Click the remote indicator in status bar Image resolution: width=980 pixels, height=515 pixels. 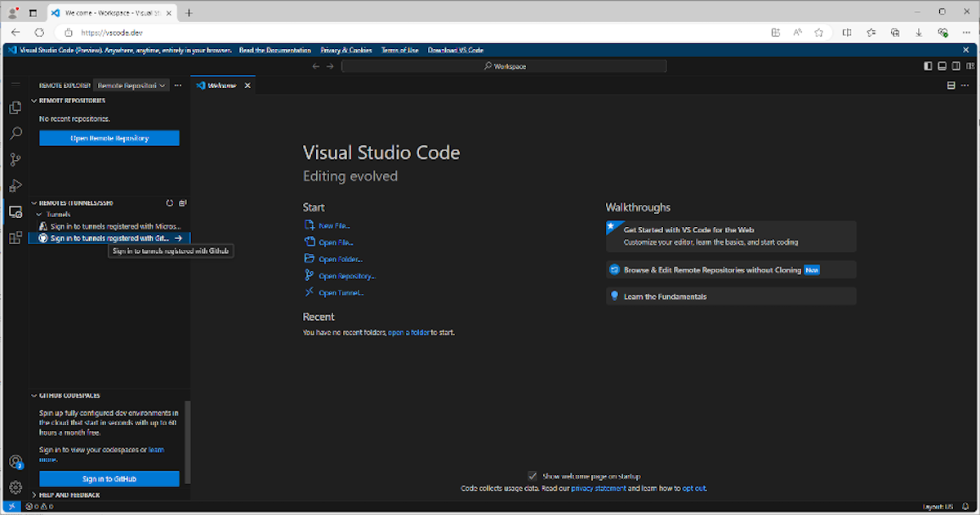click(x=11, y=507)
